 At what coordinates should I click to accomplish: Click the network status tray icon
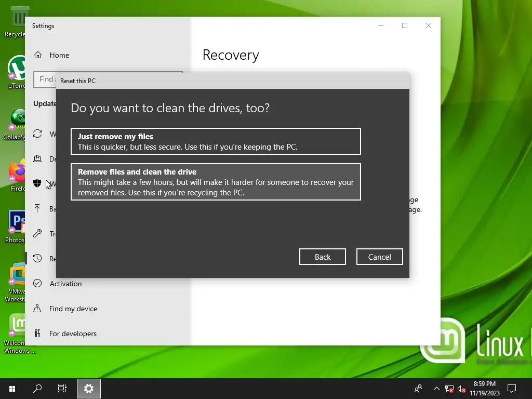[x=449, y=389]
